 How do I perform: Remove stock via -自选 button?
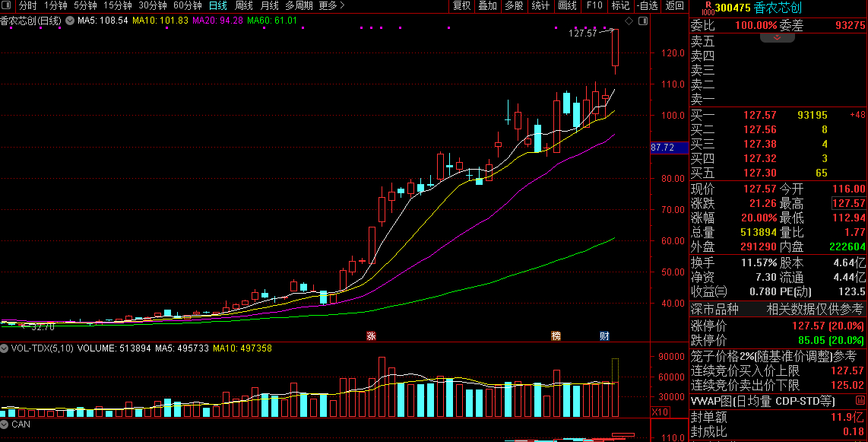(647, 5)
